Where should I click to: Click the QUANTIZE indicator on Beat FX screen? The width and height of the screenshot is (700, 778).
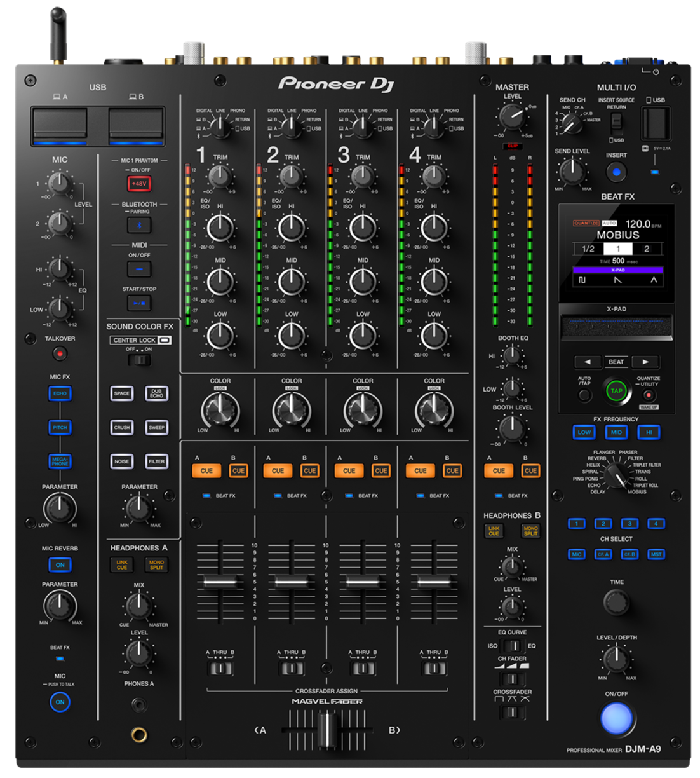(586, 223)
